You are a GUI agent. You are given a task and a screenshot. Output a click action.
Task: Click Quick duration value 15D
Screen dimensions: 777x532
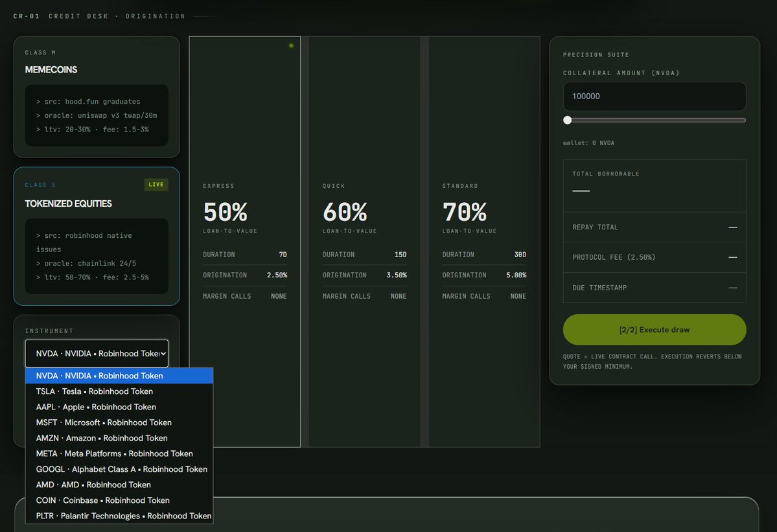400,255
